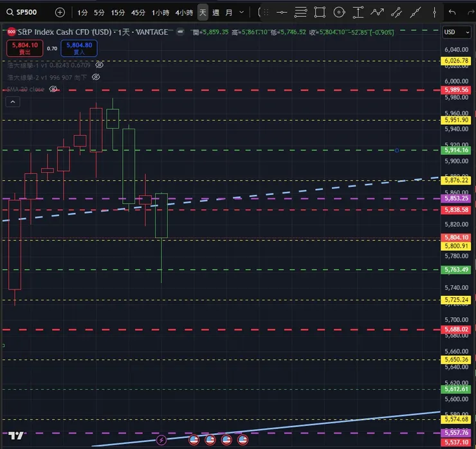Select the 15分 timeframe
This screenshot has width=476, height=449.
click(118, 13)
